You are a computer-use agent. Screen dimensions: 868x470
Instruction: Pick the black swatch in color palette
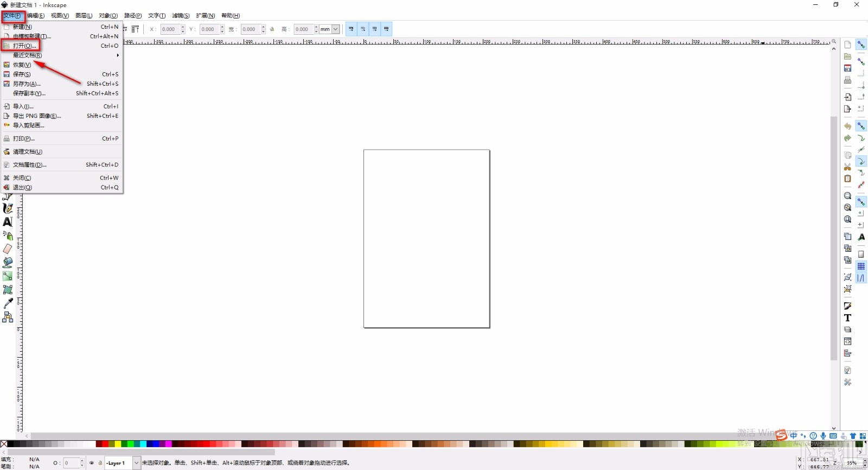[10, 444]
